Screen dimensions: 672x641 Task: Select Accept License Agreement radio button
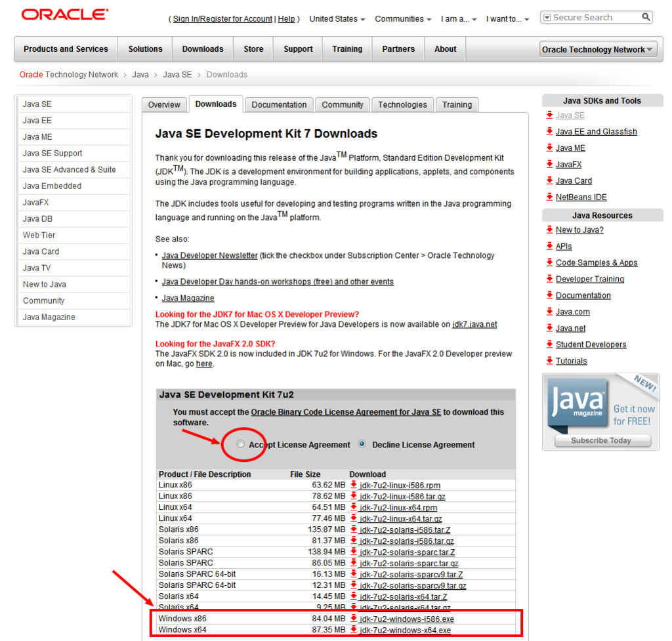click(x=240, y=444)
